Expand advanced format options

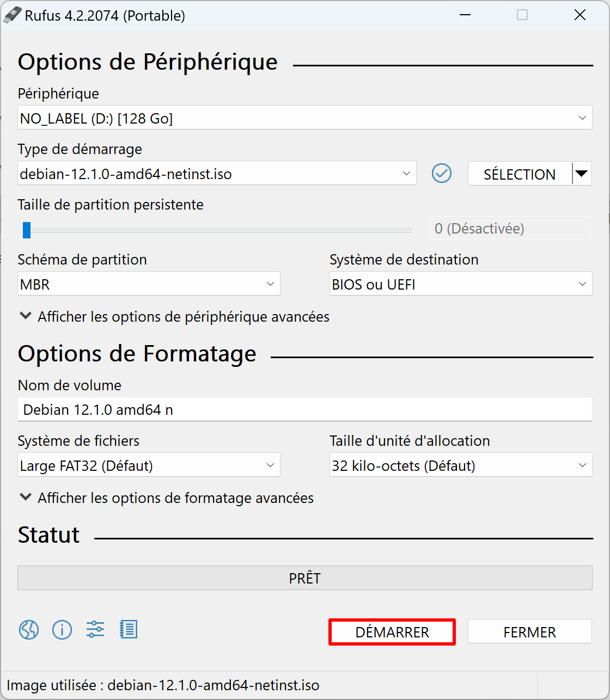click(x=167, y=498)
